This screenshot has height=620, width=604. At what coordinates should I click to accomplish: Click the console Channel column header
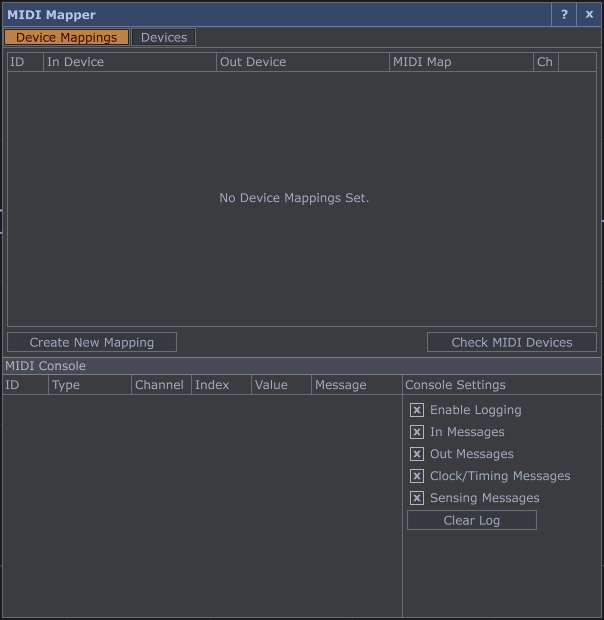click(160, 385)
